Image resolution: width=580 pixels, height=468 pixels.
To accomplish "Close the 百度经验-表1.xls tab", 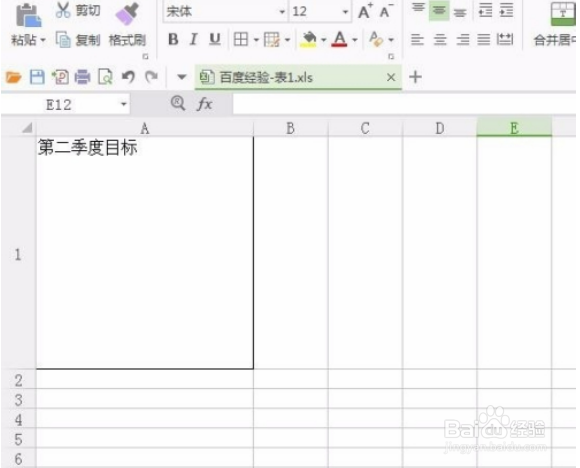I will pyautogui.click(x=391, y=77).
